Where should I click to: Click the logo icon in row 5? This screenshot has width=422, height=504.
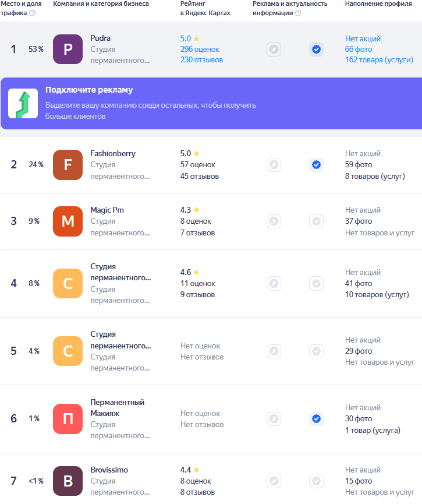tap(68, 351)
